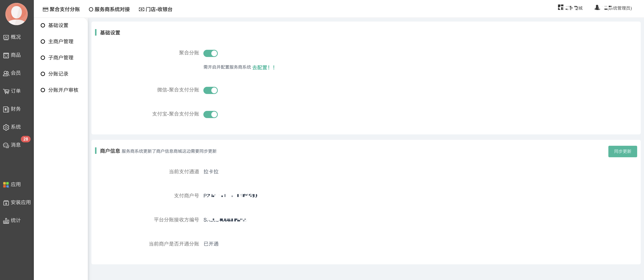The image size is (644, 280).
Task: Open the 商品 products sidebar icon
Action: (6, 55)
